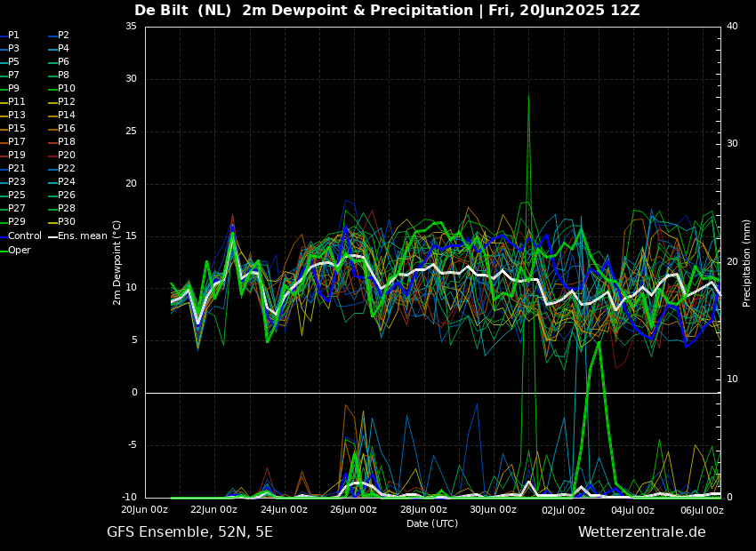
Task: Click the blue line swatch beside Control
Action: click(4, 236)
